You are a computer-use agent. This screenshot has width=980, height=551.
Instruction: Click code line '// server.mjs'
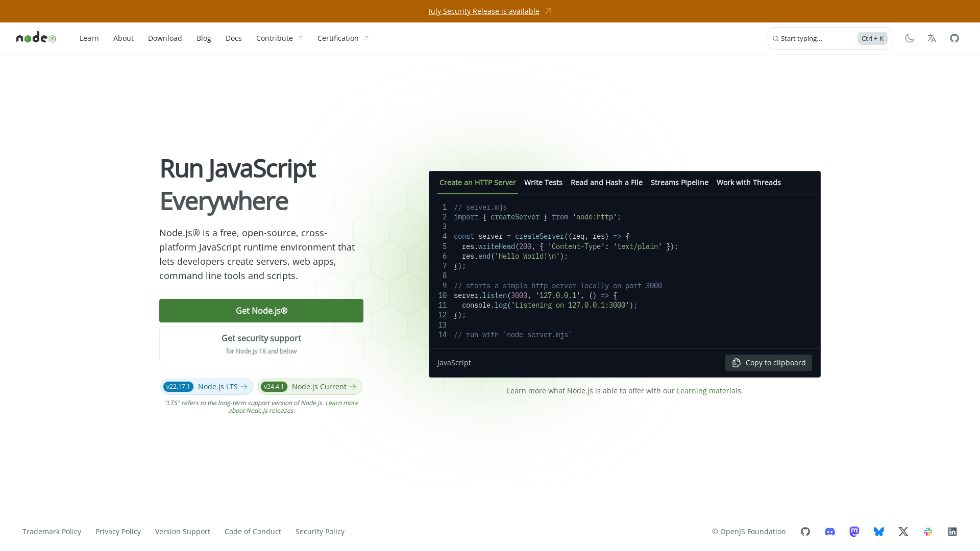480,207
